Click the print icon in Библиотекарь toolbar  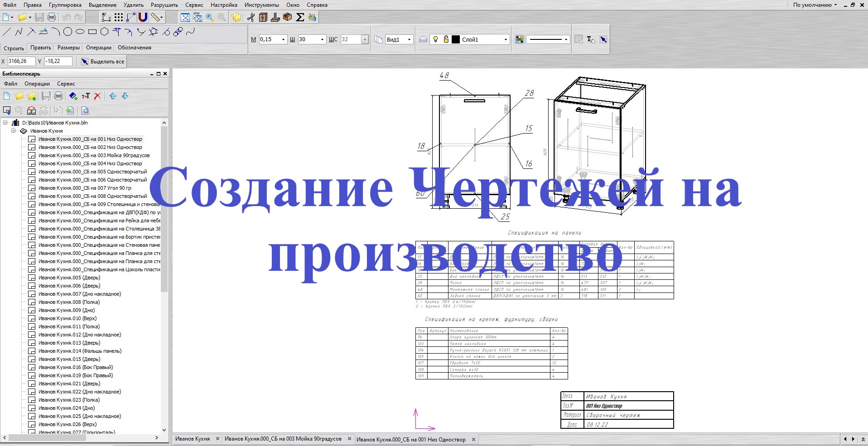point(59,96)
